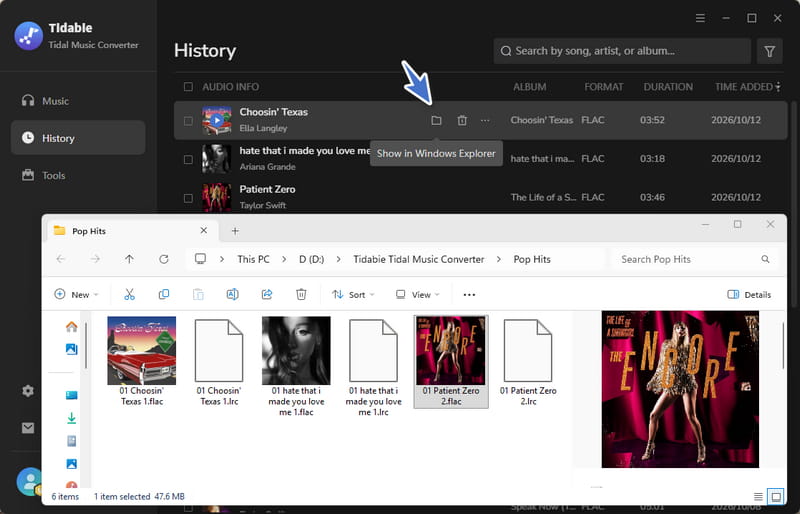
Task: Click Explorer forward arrow
Action: 95,259
